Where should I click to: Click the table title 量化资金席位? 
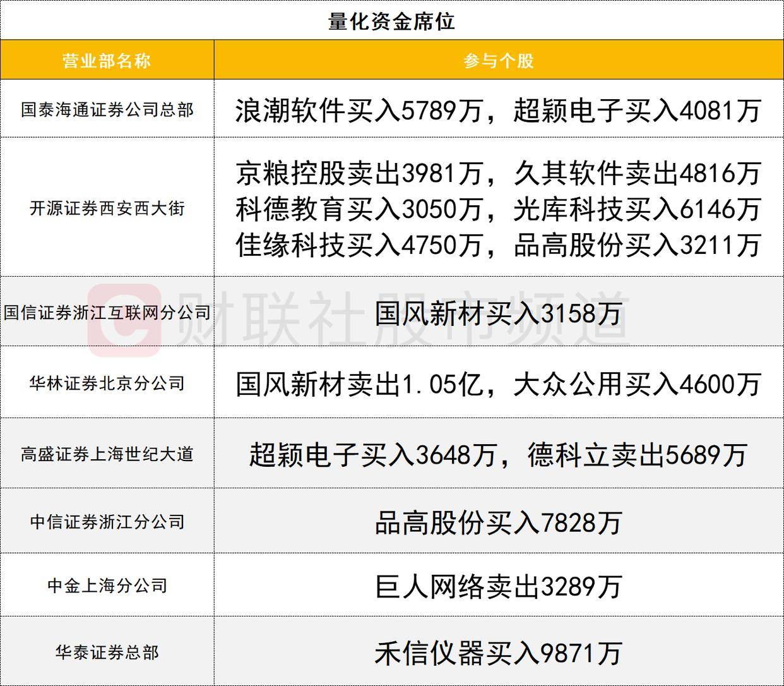coord(391,19)
